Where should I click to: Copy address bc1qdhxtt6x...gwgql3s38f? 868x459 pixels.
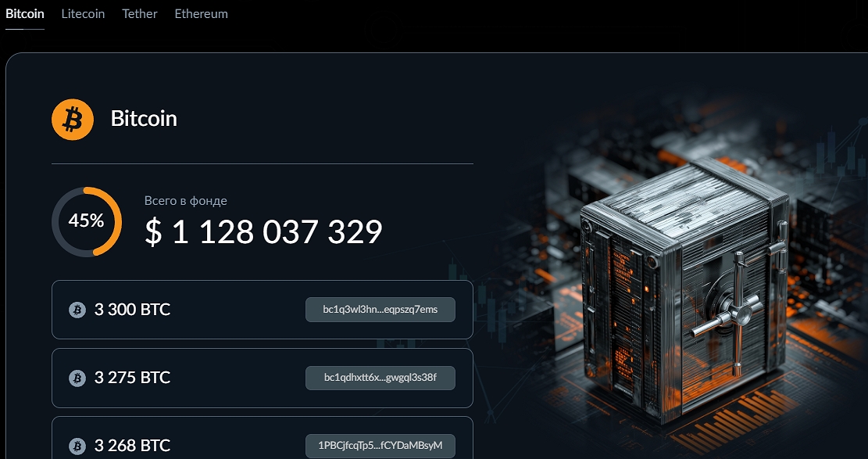coord(380,378)
